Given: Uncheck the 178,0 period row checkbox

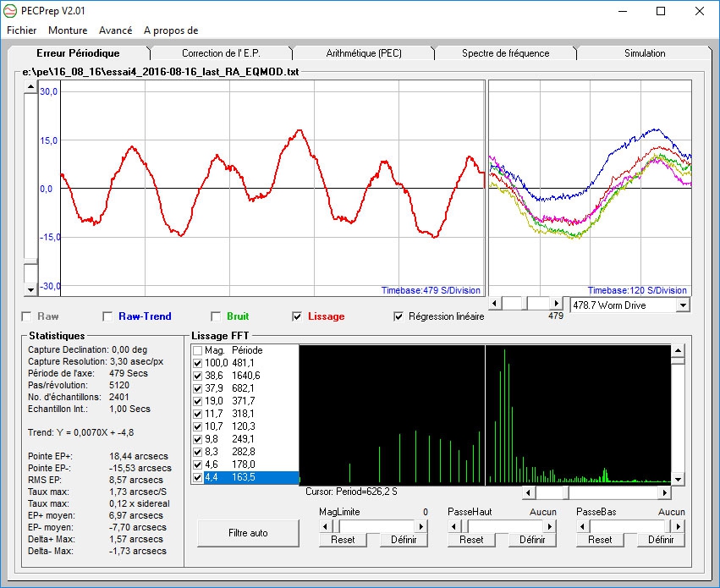Looking at the screenshot, I should [x=197, y=464].
